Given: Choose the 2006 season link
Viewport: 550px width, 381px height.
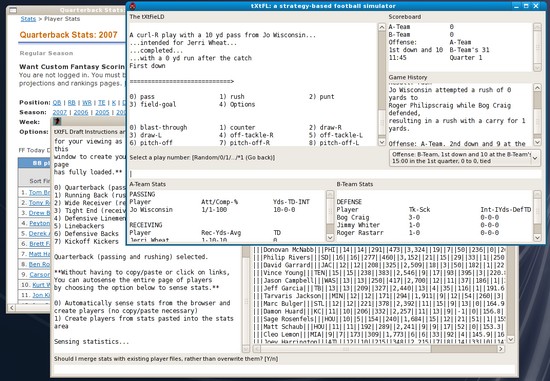Looking at the screenshot, I should pos(81,112).
